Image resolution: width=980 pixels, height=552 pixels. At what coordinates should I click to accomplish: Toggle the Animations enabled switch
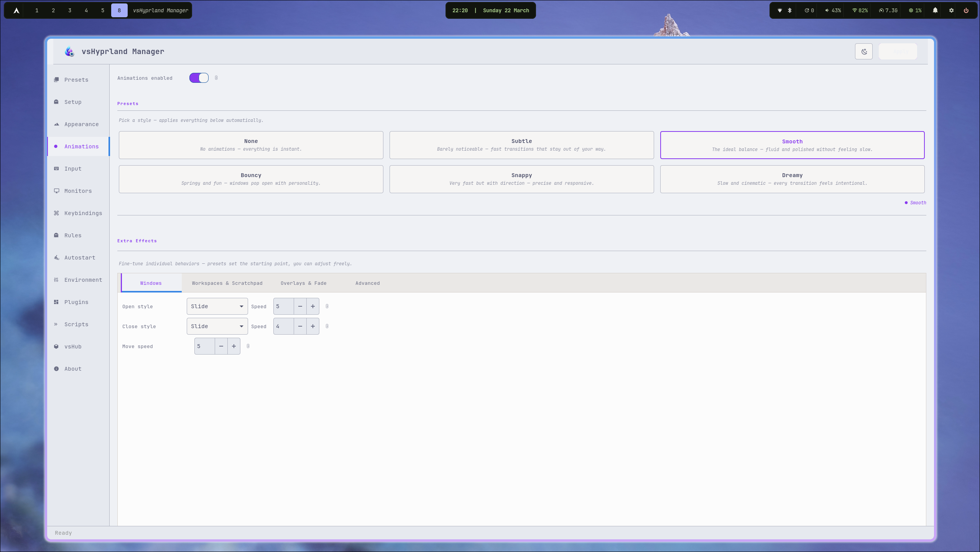(x=199, y=78)
